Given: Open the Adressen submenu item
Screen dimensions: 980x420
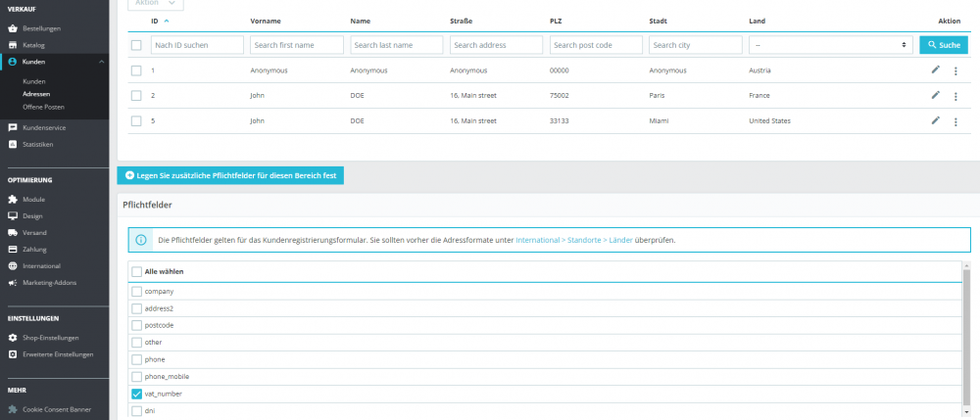Looking at the screenshot, I should (36, 94).
